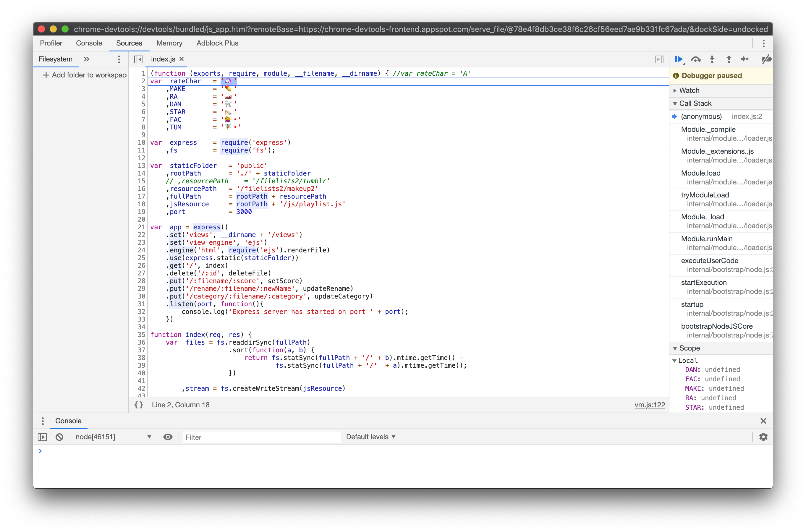Screen dimensions: 806x532
Task: Click the step over icon
Action: tap(695, 59)
